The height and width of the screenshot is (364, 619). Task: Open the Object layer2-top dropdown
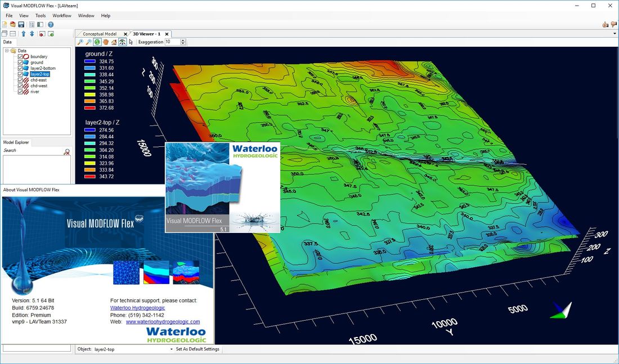[171, 349]
